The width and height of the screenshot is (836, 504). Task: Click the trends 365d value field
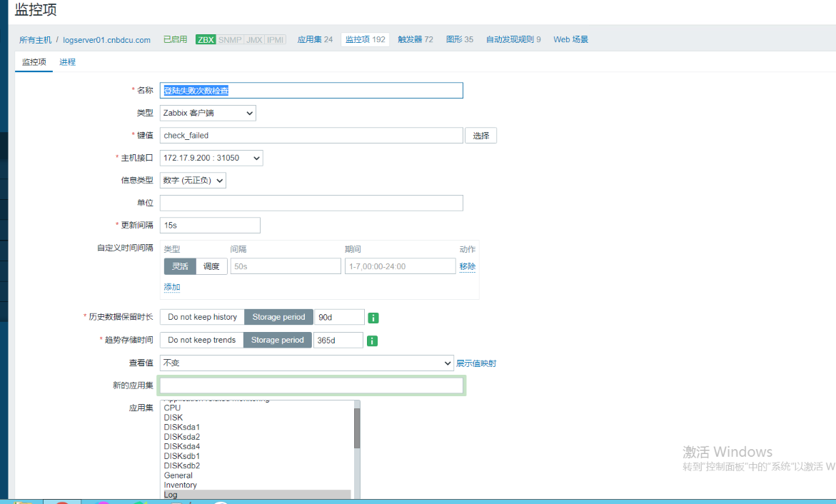pos(338,340)
